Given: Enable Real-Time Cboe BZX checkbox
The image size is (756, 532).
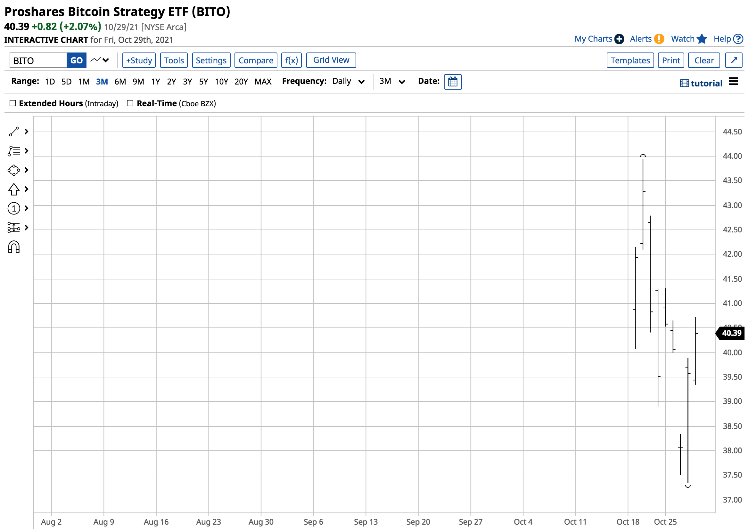Looking at the screenshot, I should click(x=130, y=103).
